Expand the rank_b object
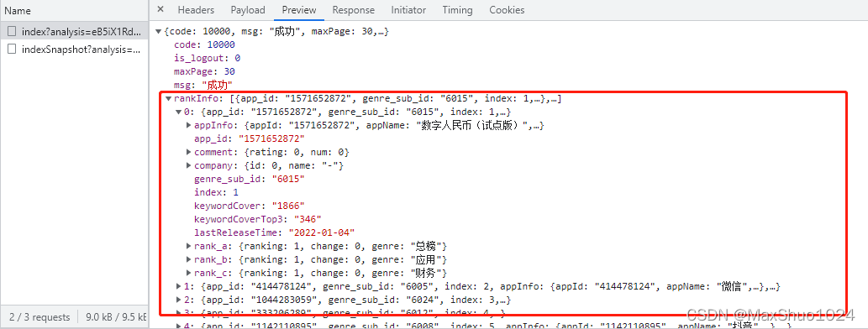Viewport: 868px width, 329px height. coord(189,259)
